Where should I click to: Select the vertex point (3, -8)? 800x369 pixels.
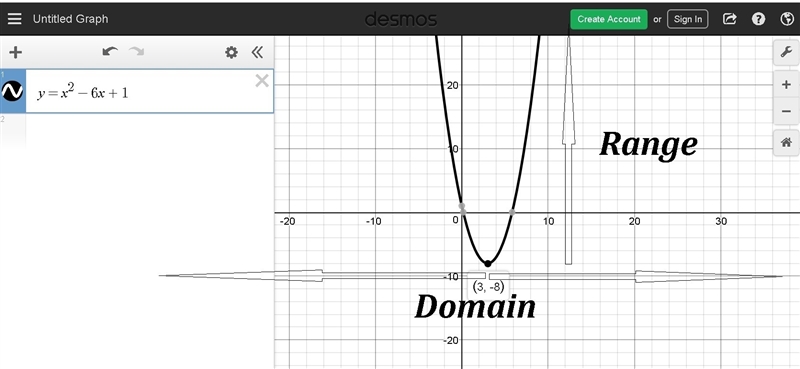[x=488, y=263]
